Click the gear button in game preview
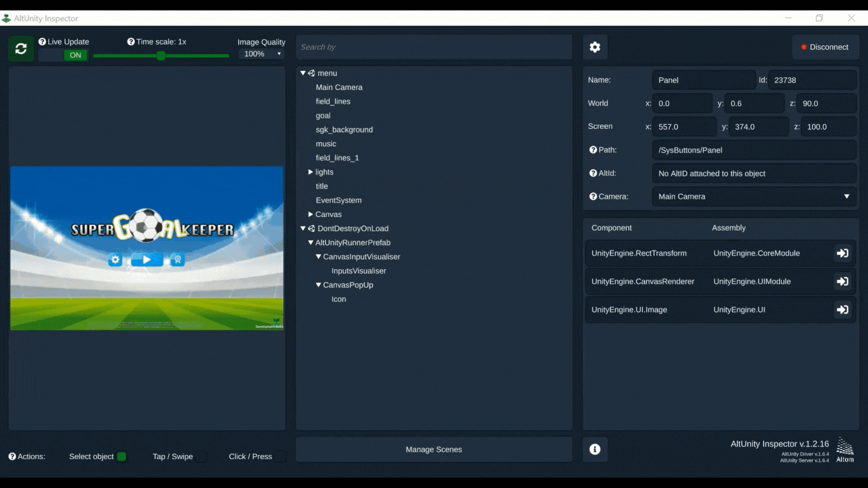This screenshot has height=488, width=868. [115, 260]
